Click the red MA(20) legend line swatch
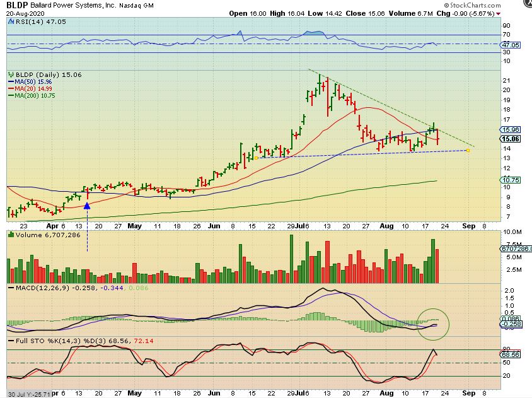This screenshot has height=398, width=532. 11,89
